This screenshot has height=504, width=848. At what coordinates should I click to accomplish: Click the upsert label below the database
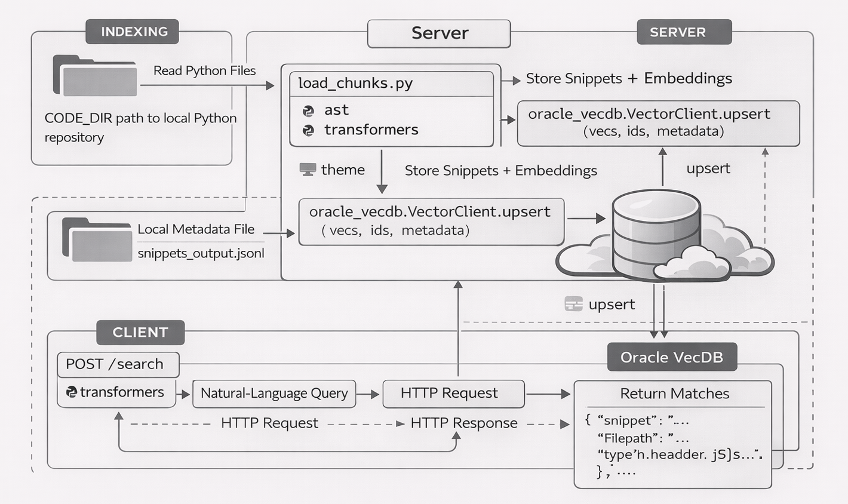pos(612,305)
